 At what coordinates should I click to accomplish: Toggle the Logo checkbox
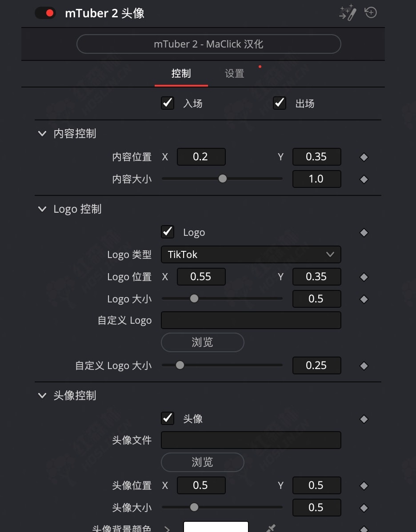[168, 232]
